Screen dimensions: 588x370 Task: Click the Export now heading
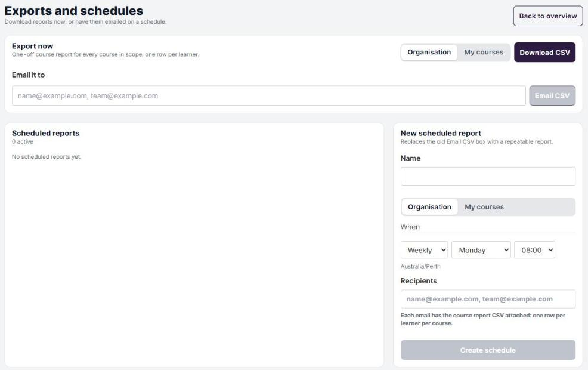click(x=32, y=46)
